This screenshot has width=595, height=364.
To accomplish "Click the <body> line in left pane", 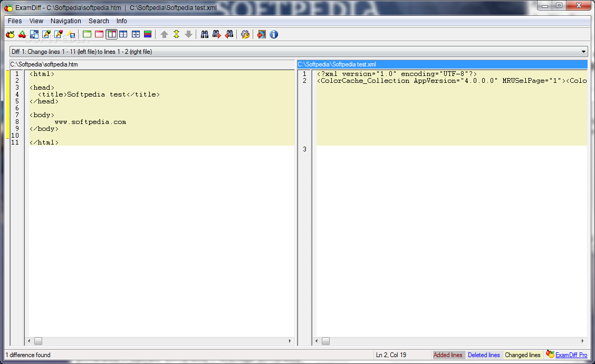I will pyautogui.click(x=42, y=115).
